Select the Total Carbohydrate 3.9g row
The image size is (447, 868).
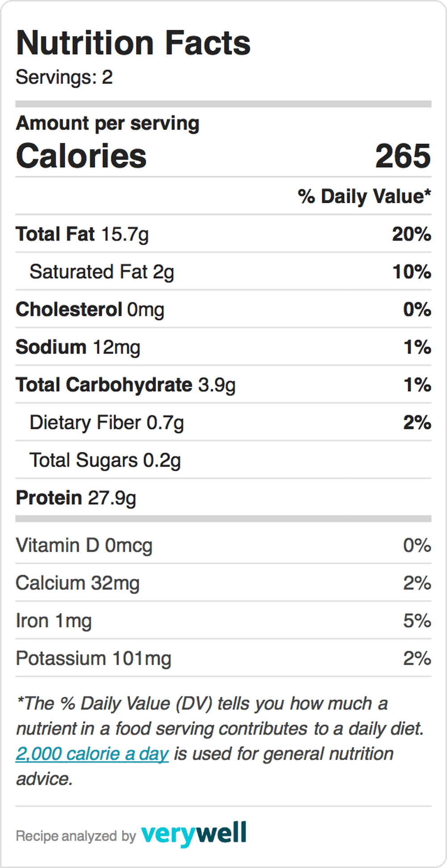pyautogui.click(x=223, y=384)
